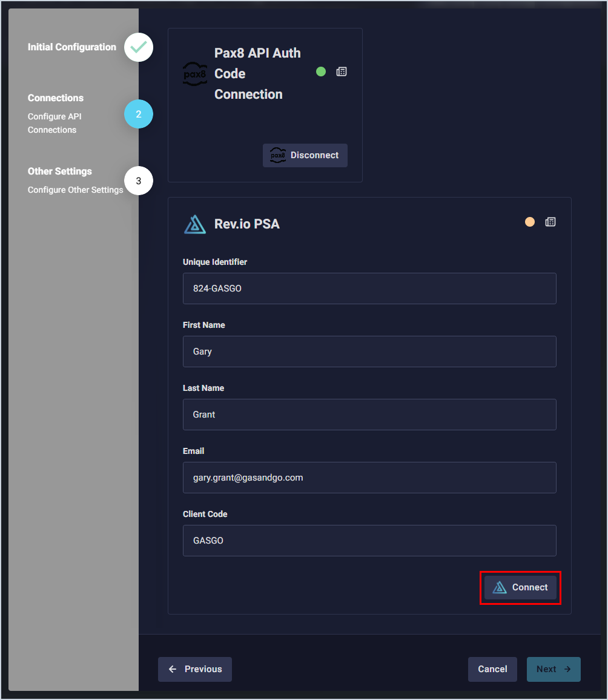Focus the Email field
The height and width of the screenshot is (700, 608).
[x=369, y=478]
